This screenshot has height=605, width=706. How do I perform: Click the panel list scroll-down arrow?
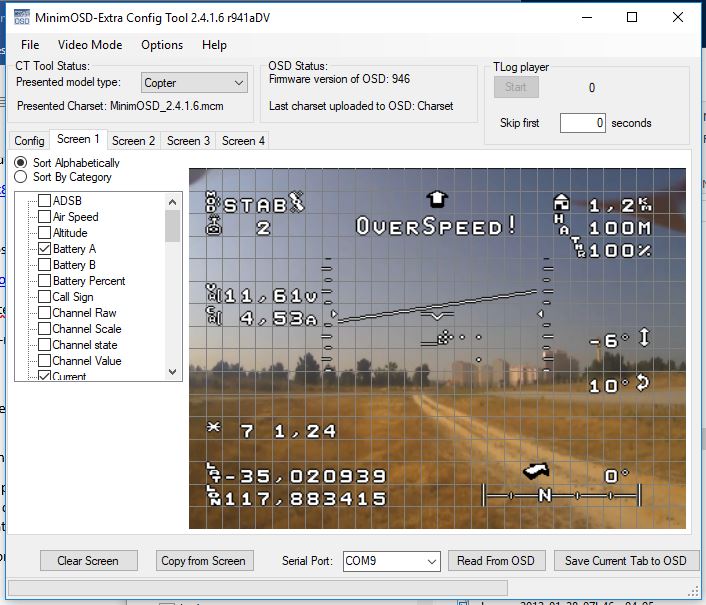(x=173, y=372)
